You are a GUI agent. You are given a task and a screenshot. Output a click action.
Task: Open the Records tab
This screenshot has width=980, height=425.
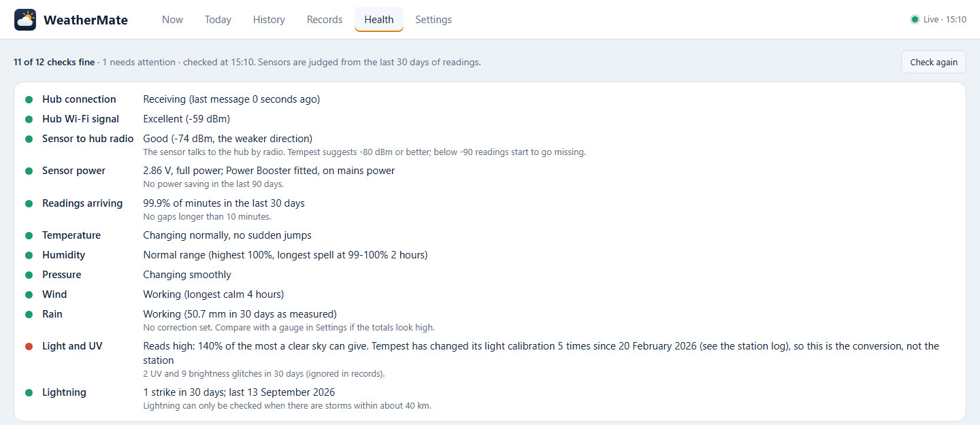click(x=325, y=20)
